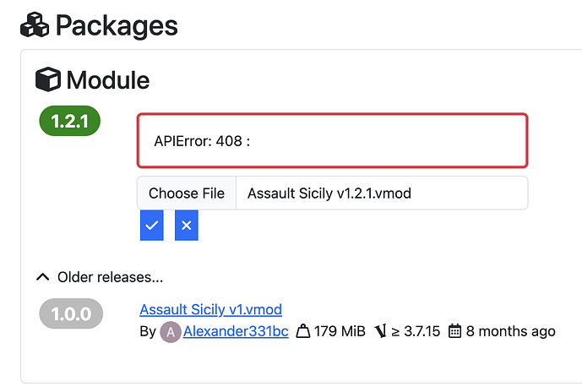The width and height of the screenshot is (582, 392).
Task: Click the green 1.2.1 version badge
Action: (x=70, y=121)
